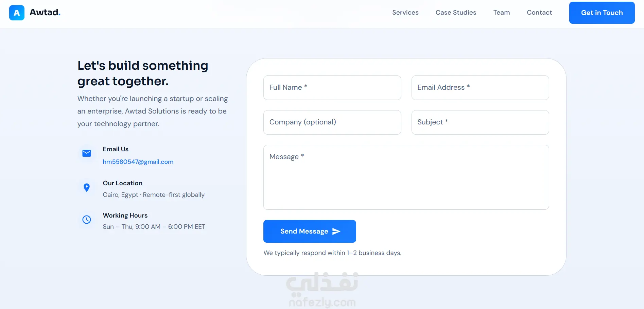Focus the Full Name input field
The width and height of the screenshot is (644, 309).
click(x=332, y=88)
